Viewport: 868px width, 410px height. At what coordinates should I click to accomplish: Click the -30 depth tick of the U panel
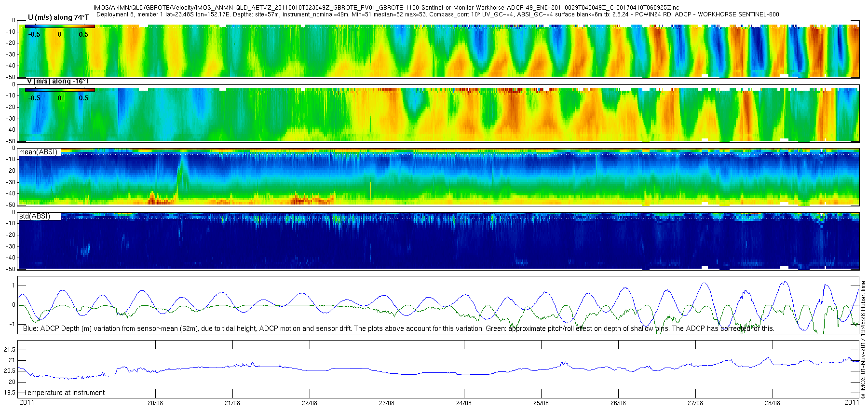tap(10, 54)
